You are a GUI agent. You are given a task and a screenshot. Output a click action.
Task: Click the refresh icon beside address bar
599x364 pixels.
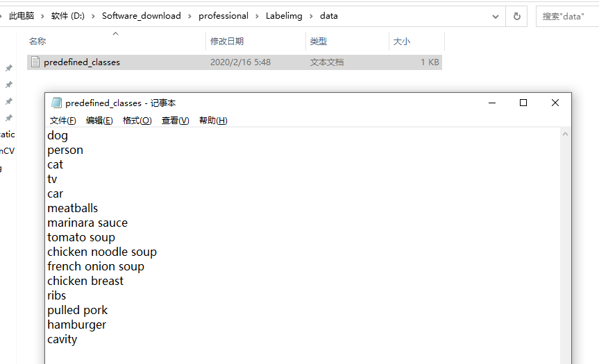(x=516, y=17)
